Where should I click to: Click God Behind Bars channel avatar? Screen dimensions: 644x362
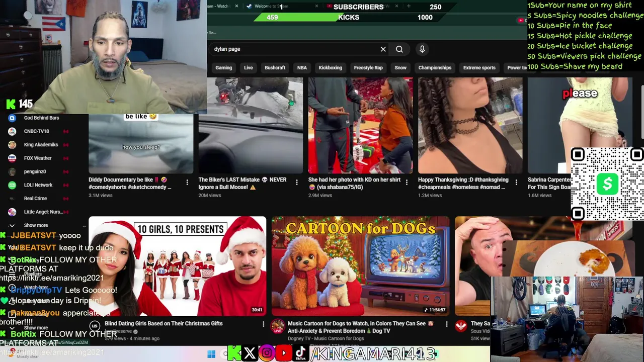tap(12, 118)
